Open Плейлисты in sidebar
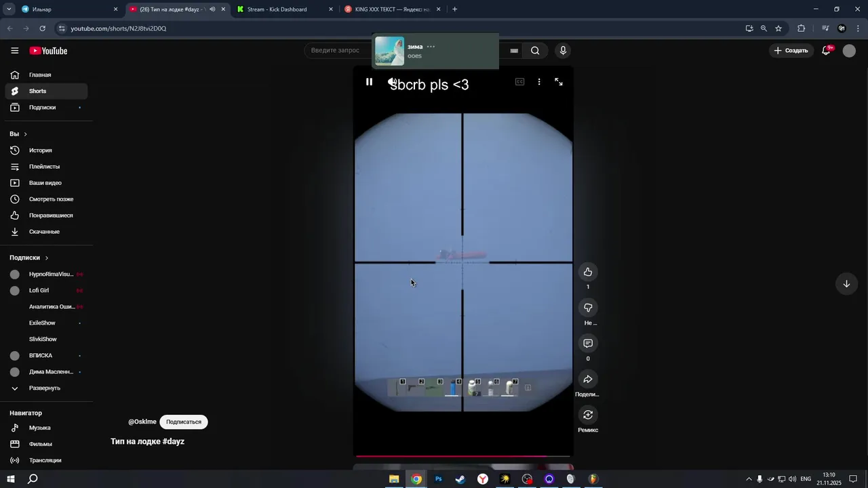 (46, 167)
